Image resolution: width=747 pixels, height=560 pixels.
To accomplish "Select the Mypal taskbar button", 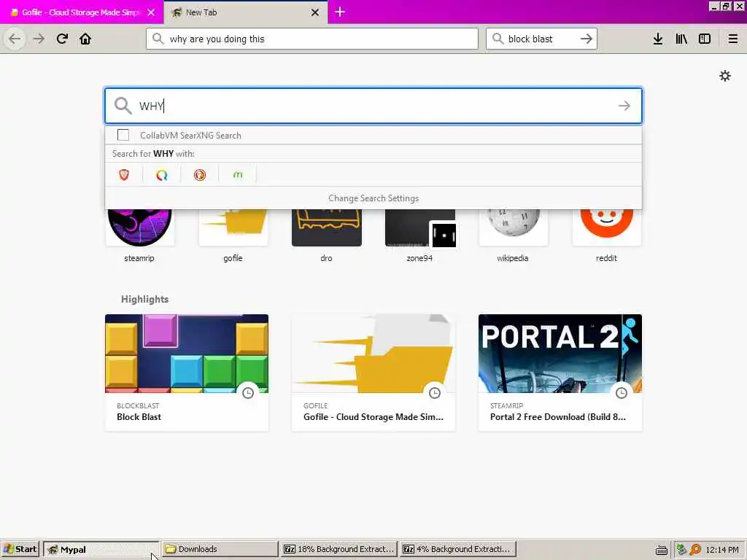I will point(101,549).
